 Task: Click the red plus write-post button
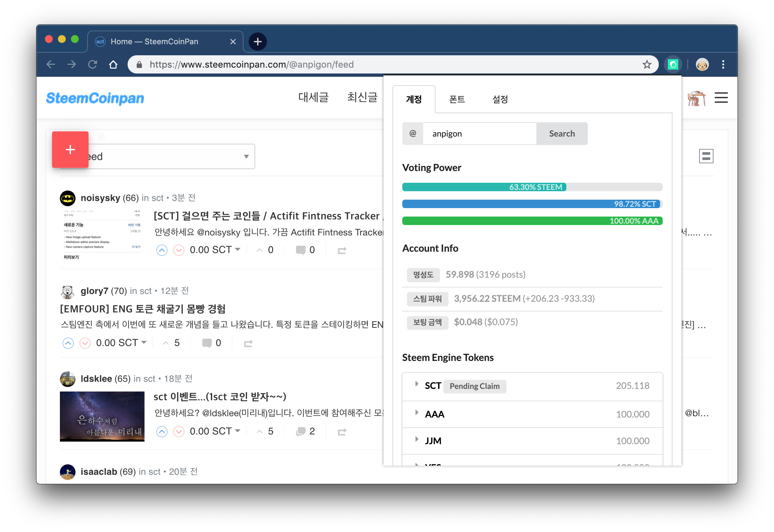[70, 150]
